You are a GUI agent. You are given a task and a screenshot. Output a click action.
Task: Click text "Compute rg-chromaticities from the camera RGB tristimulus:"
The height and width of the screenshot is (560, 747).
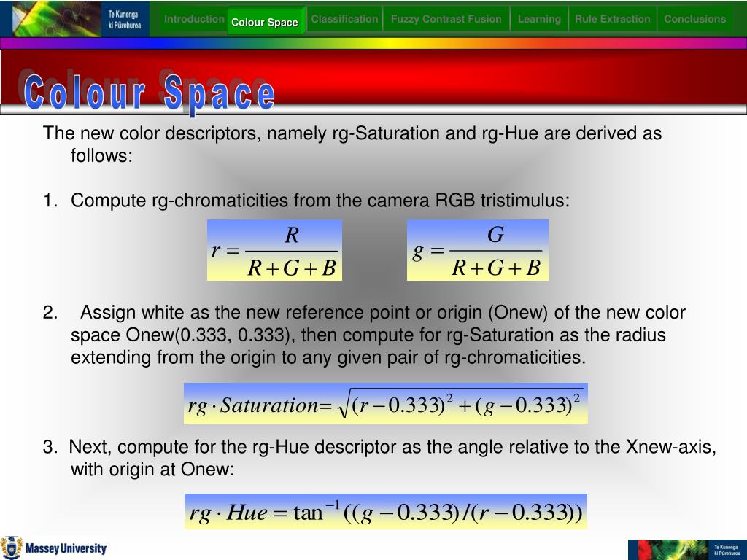(320, 200)
